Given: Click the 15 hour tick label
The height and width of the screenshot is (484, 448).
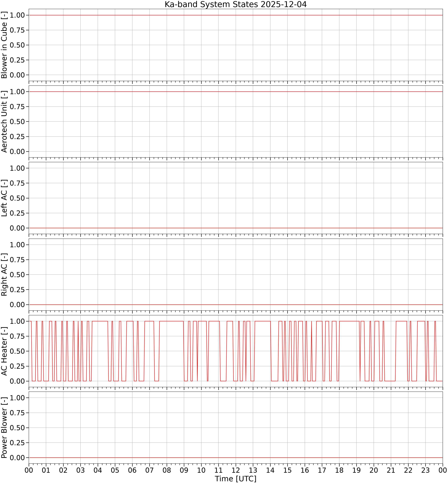Looking at the screenshot, I should pyautogui.click(x=287, y=470).
